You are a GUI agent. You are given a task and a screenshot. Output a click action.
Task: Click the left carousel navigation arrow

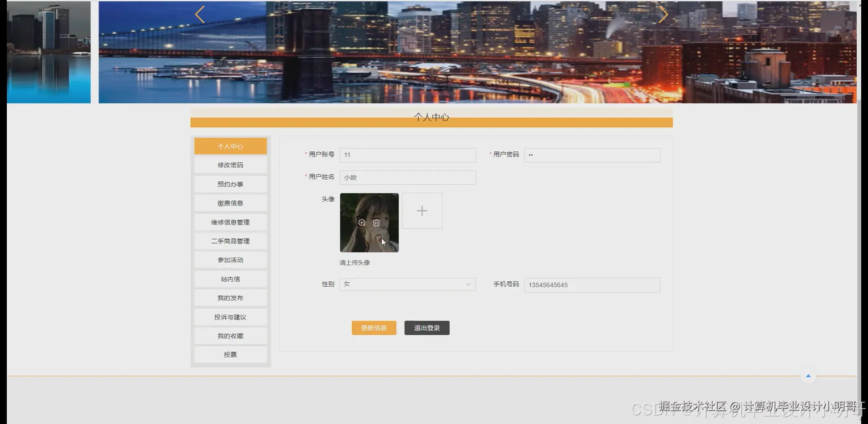[200, 14]
